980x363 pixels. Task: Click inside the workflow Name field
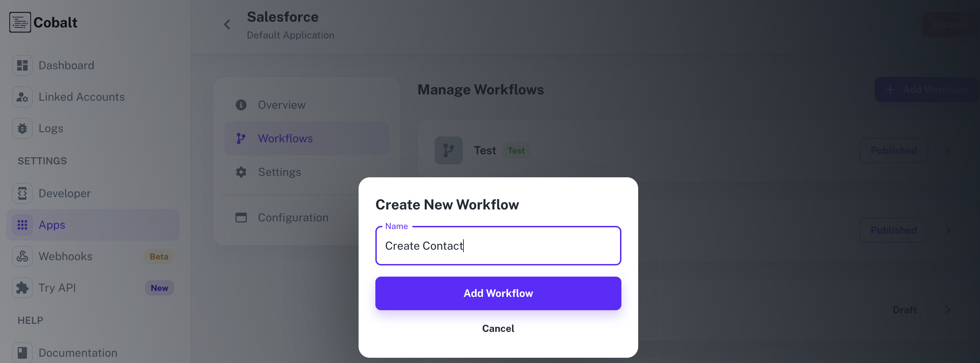tap(498, 246)
